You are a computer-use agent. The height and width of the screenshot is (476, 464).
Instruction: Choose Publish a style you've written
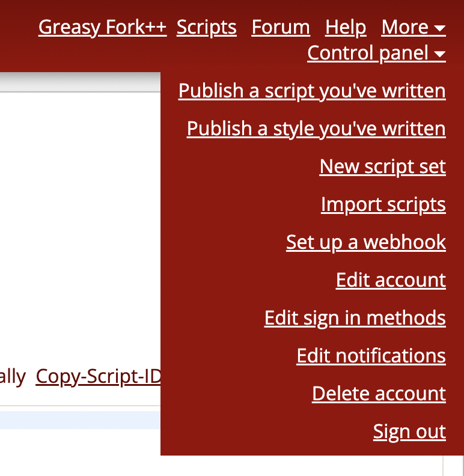[x=316, y=129]
